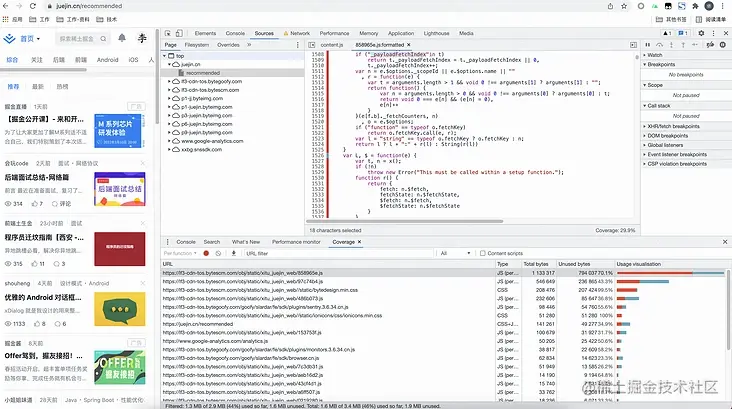This screenshot has height=409, width=732.
Task: Click the search magnifier in Juejin search box
Action: 103,39
